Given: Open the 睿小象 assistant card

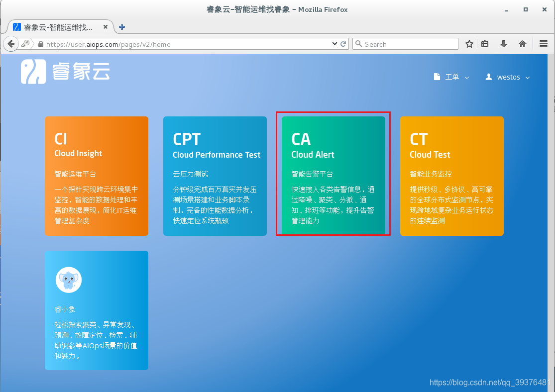Looking at the screenshot, I should click(x=96, y=310).
